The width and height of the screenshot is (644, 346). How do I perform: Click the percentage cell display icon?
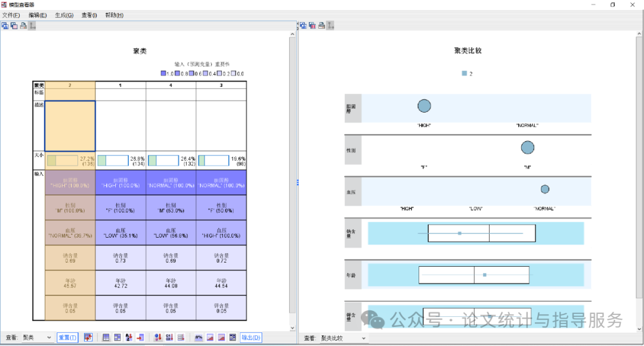199,338
